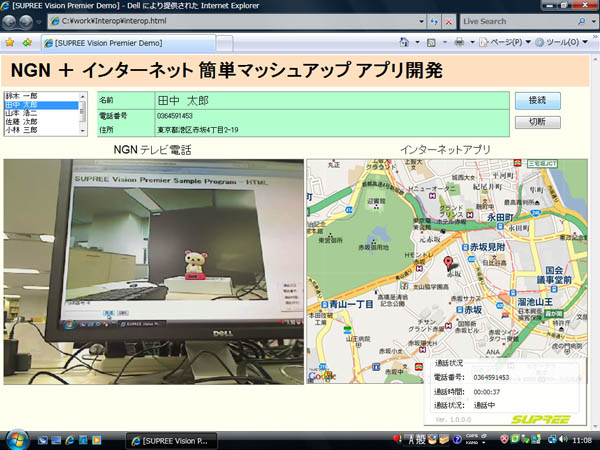Click address 東京都港区赤坂4丁目2-19
Screen dimensions: 600x450
tap(197, 130)
